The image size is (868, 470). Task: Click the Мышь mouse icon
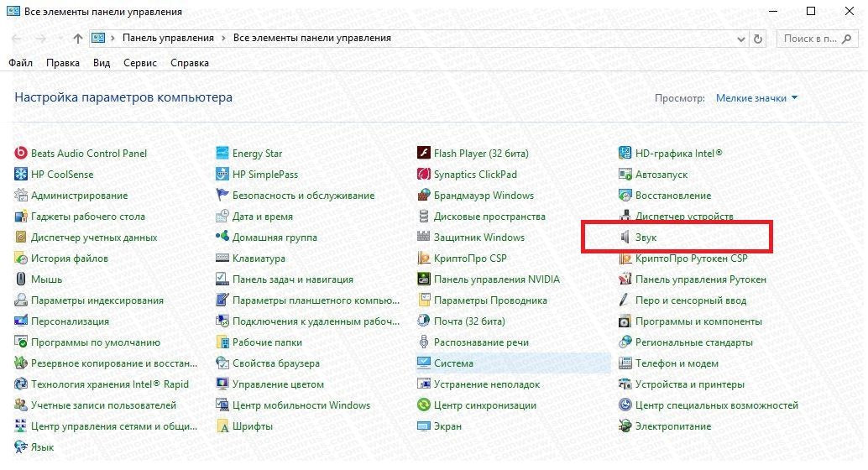[20, 279]
